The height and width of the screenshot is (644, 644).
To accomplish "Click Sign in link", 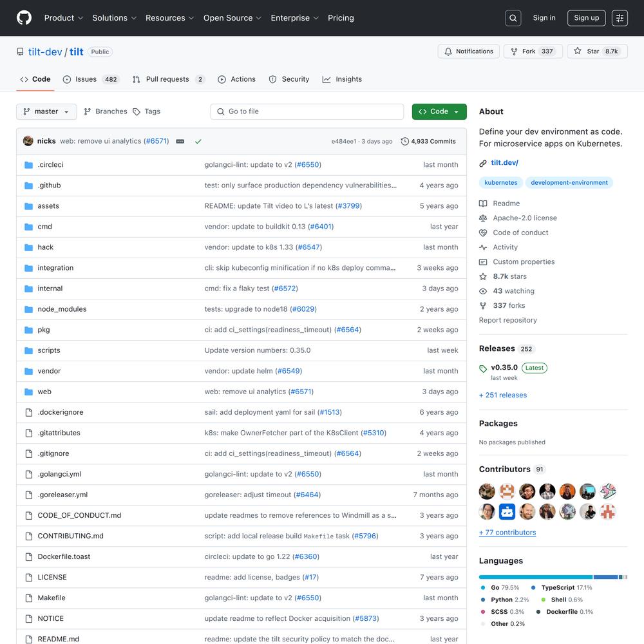I will click(x=544, y=17).
